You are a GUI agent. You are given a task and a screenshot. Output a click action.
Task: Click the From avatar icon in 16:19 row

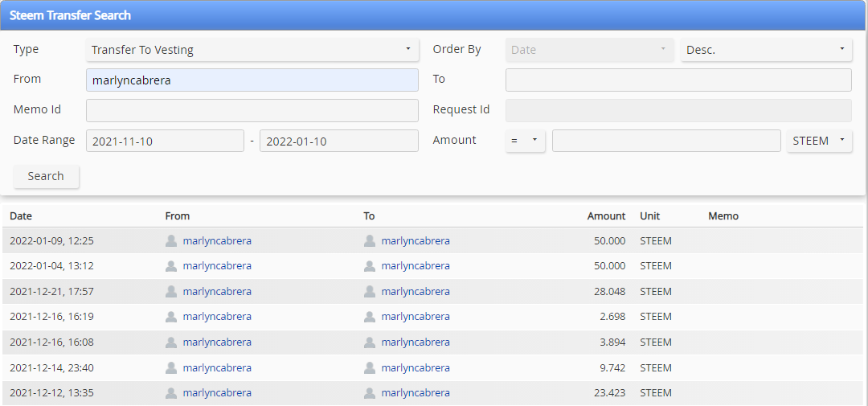[x=171, y=317]
